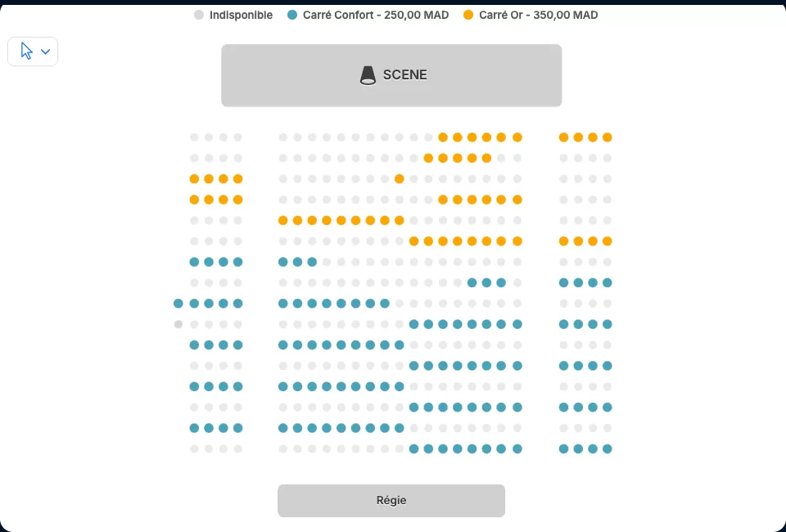
Task: Select the blue pointer cursor tool
Action: point(26,51)
